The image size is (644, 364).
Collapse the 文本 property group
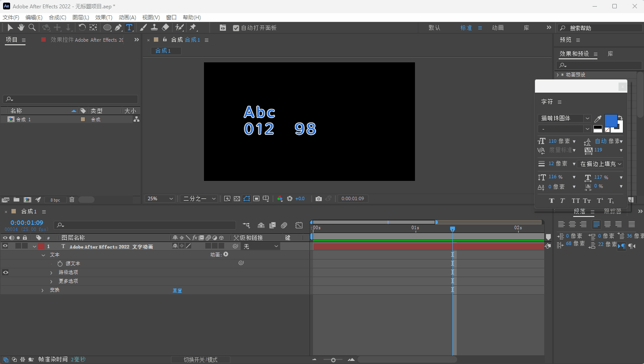(x=43, y=255)
